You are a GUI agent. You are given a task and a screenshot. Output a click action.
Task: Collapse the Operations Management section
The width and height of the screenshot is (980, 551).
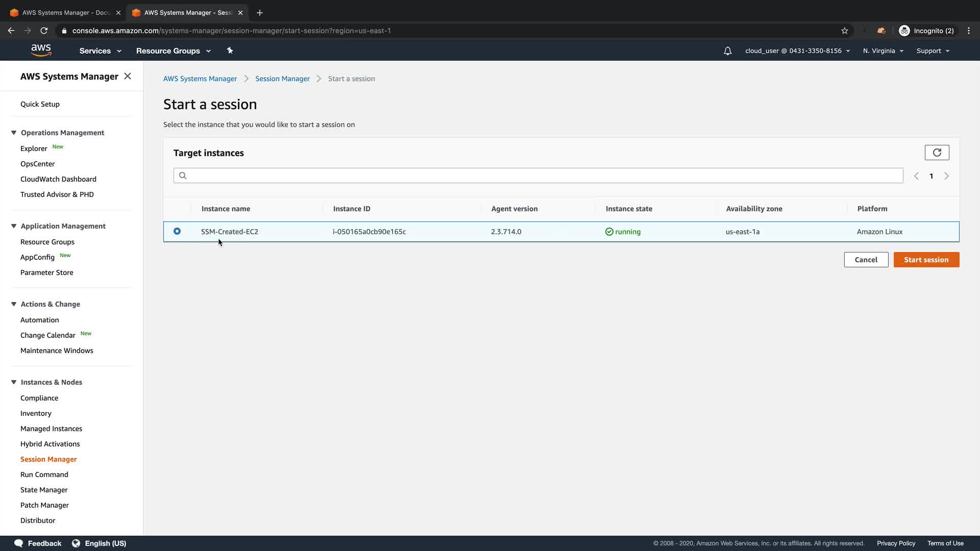14,133
